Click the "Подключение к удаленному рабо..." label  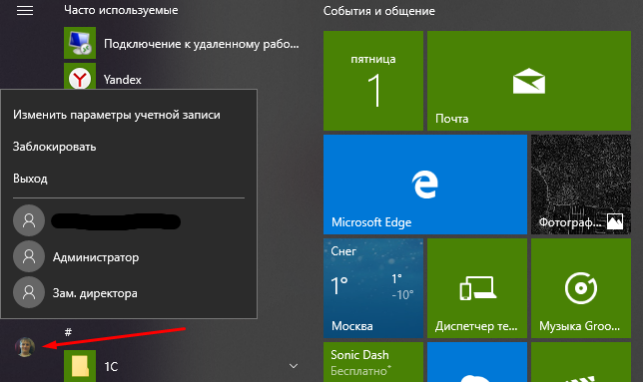coord(201,44)
